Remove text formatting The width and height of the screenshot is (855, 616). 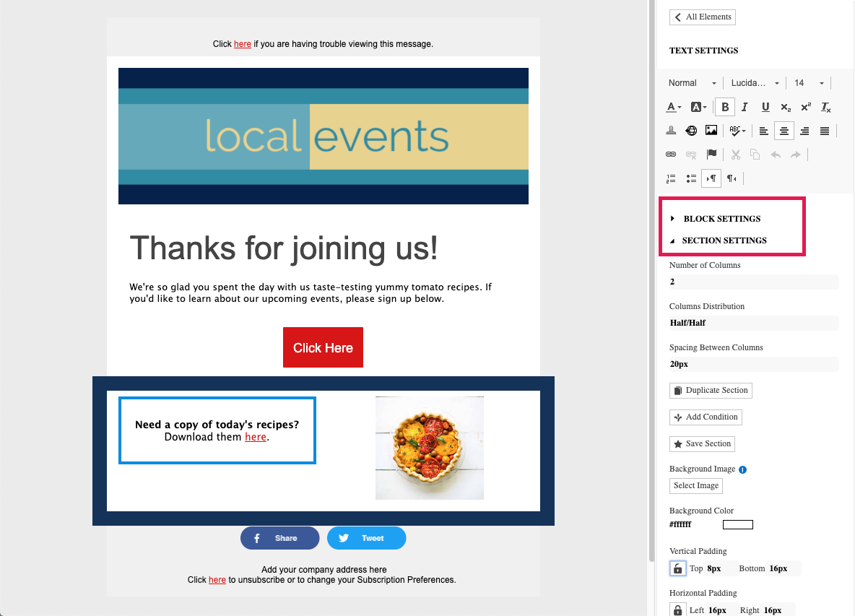(x=826, y=107)
